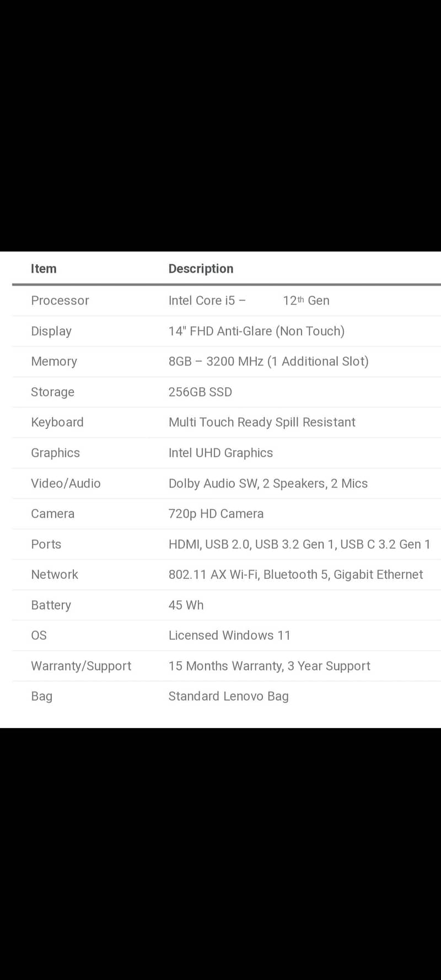
Task: Select the Memory row label
Action: point(54,361)
